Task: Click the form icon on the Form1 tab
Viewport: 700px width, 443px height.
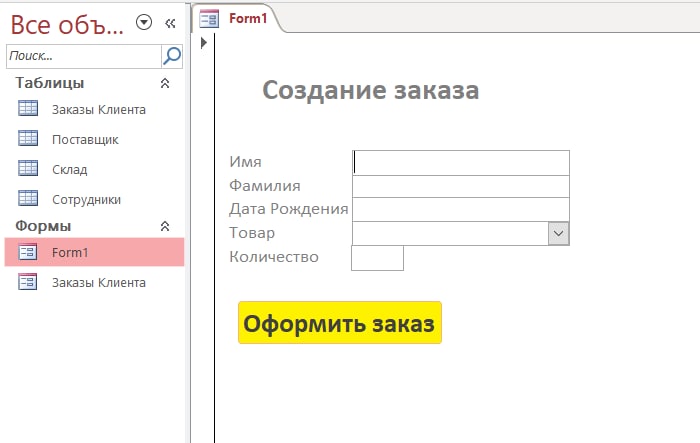Action: point(209,19)
